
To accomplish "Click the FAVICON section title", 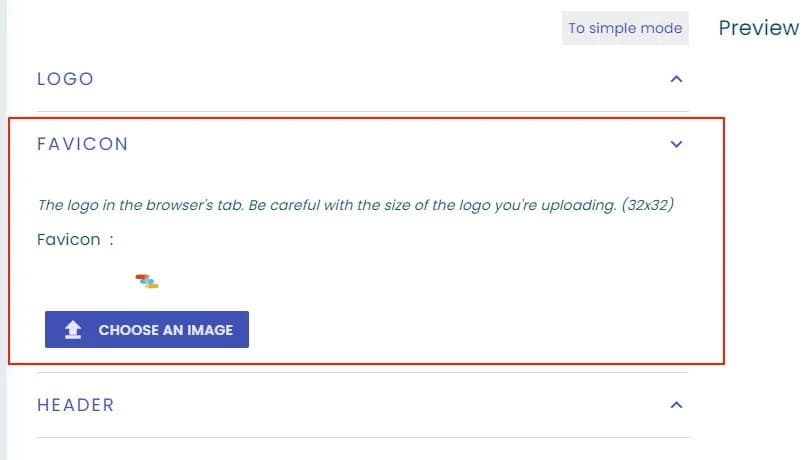I will (x=83, y=144).
